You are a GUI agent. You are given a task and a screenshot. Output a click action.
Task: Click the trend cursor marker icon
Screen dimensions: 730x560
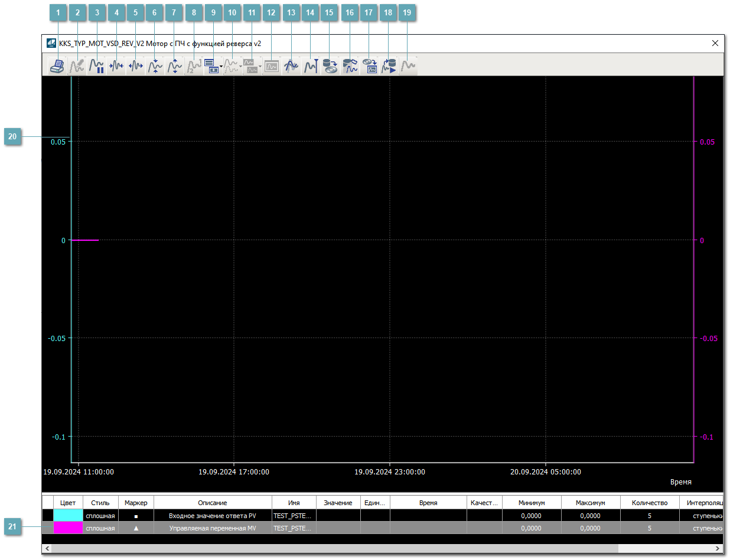[x=311, y=66]
